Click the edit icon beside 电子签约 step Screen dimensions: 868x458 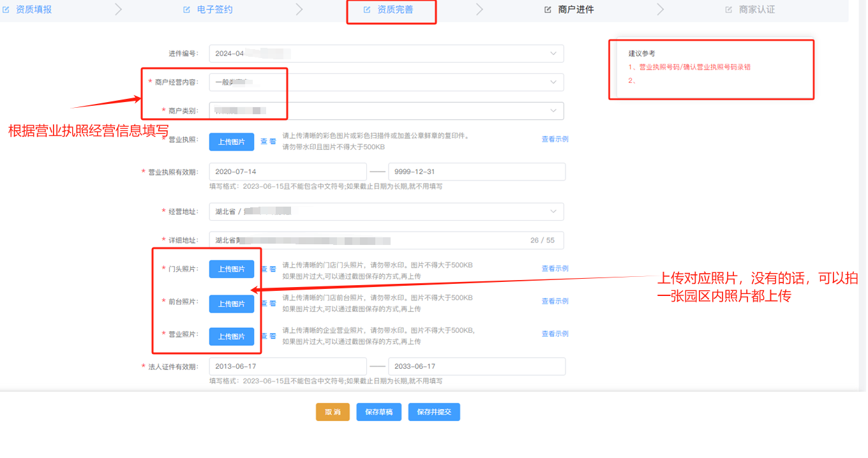point(186,10)
